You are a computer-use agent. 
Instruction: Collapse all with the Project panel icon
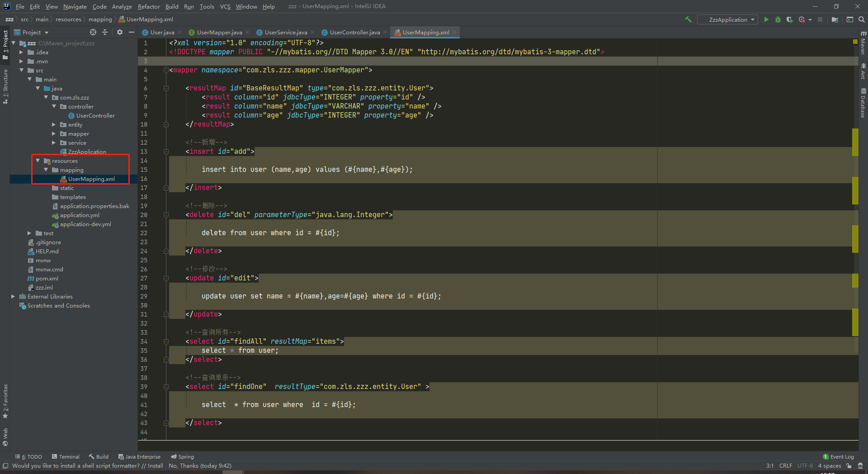click(x=105, y=32)
